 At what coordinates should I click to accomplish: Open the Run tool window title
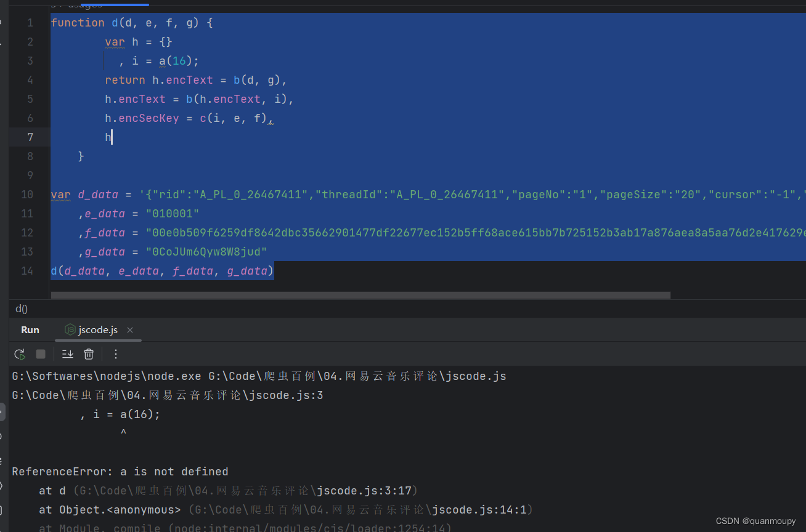tap(30, 330)
